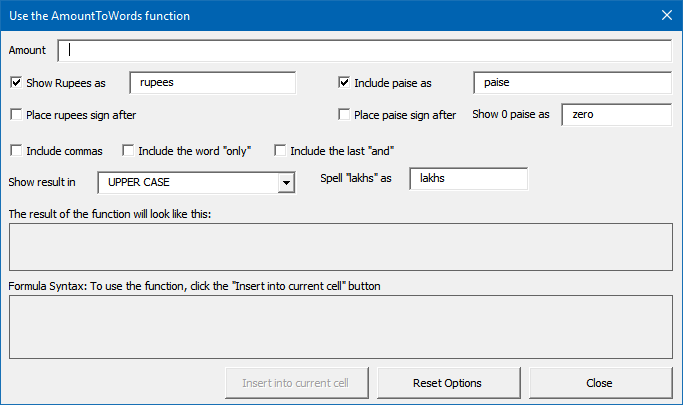Screen dimensions: 683x405
Task: Tick Include the word "only" checkbox
Action: [x=128, y=151]
